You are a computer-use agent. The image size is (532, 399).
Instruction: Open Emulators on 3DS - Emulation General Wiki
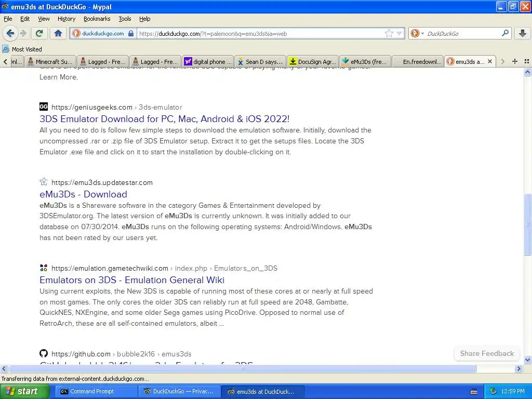point(131,280)
